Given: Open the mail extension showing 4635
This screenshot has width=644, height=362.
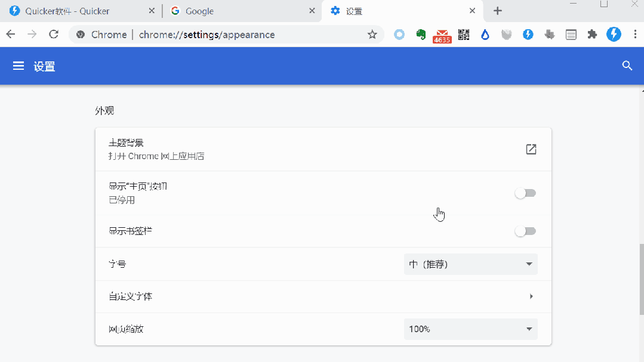Looking at the screenshot, I should [x=442, y=36].
